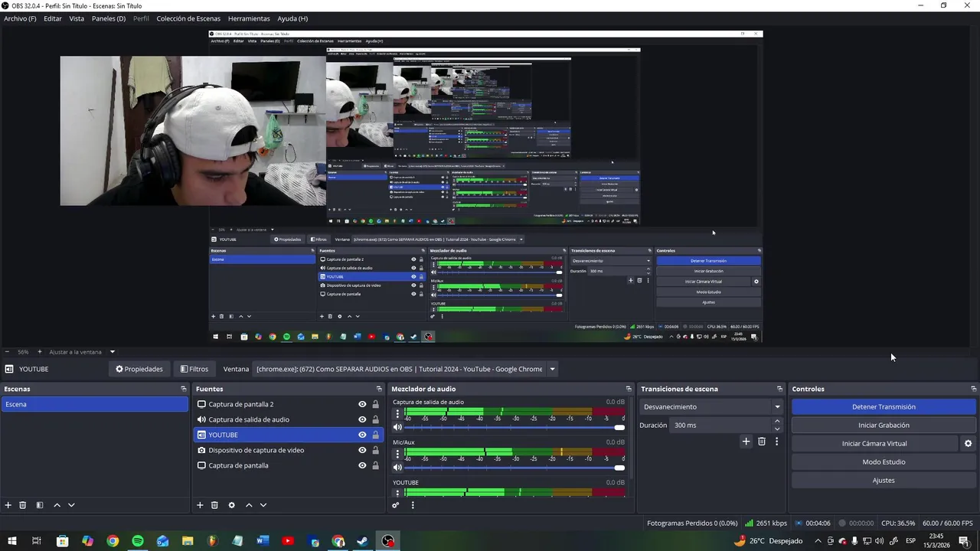The height and width of the screenshot is (551, 980).
Task: Move selected source down in Fuentes
Action: pos(263,505)
